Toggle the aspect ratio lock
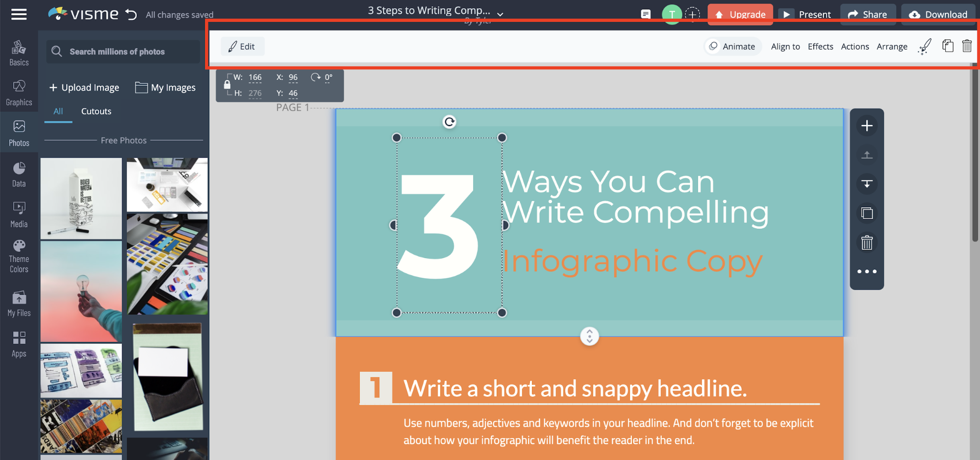The width and height of the screenshot is (980, 460). (227, 85)
